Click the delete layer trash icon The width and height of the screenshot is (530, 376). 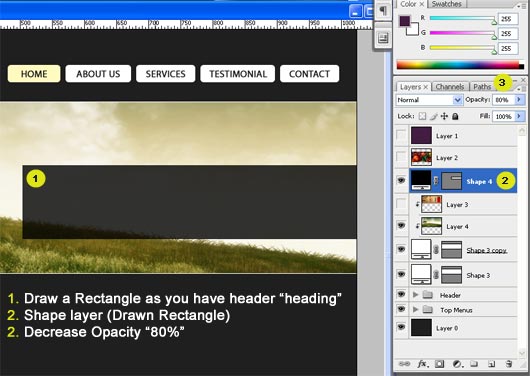[x=509, y=364]
